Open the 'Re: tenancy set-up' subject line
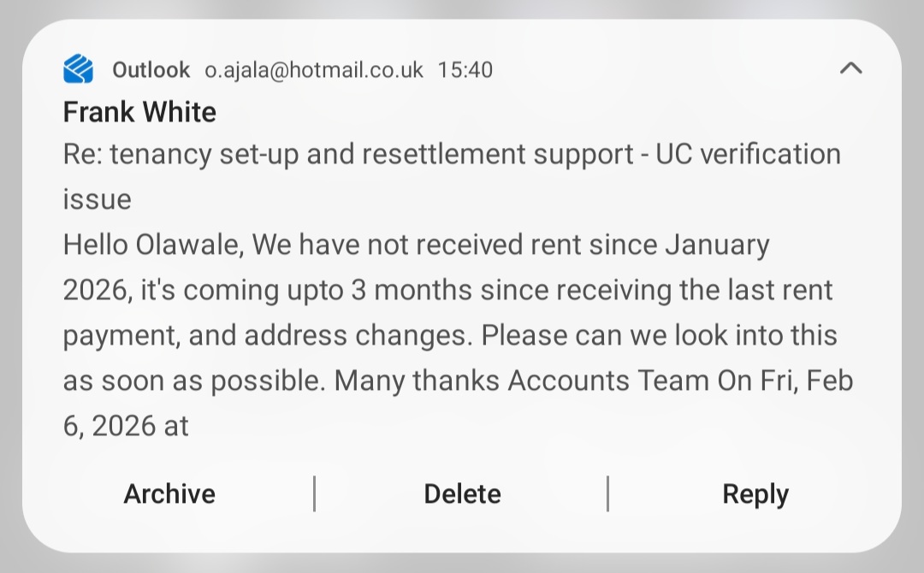Viewport: 924px width, 573px height. coord(342,155)
